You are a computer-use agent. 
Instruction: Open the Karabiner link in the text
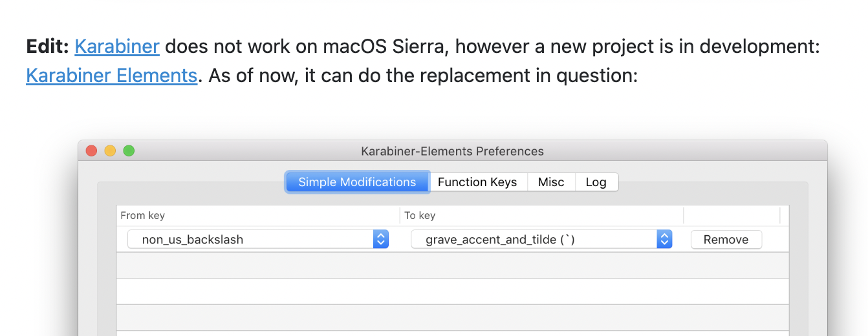pyautogui.click(x=117, y=47)
